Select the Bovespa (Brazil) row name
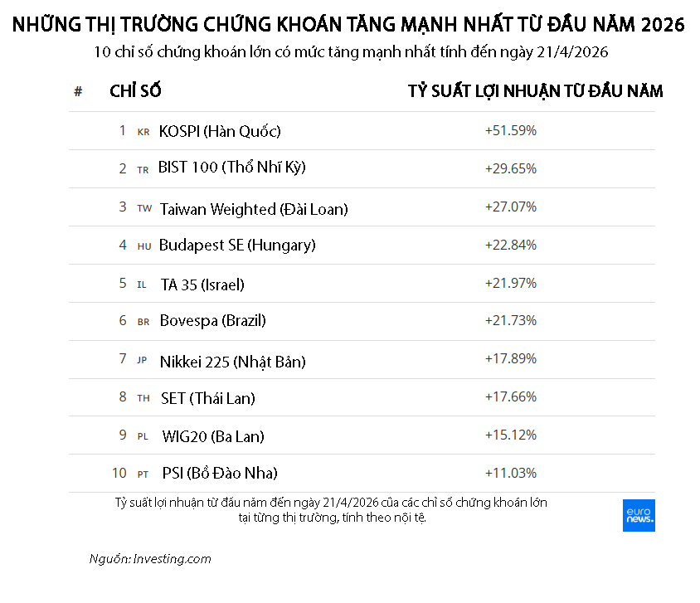This screenshot has height=603, width=700. coord(212,321)
